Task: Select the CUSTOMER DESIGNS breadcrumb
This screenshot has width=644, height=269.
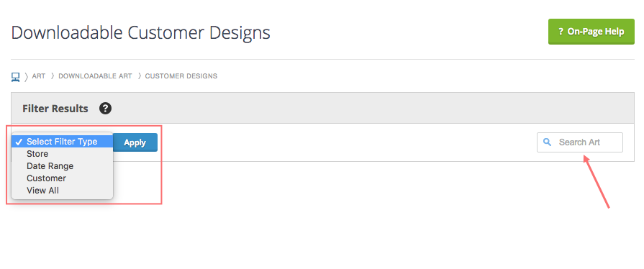Action: 181,76
